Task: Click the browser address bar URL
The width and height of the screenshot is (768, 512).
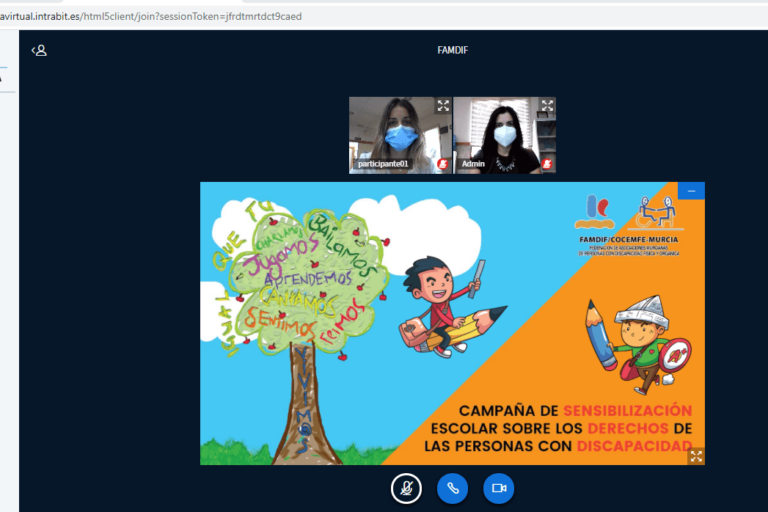Action: pos(150,16)
